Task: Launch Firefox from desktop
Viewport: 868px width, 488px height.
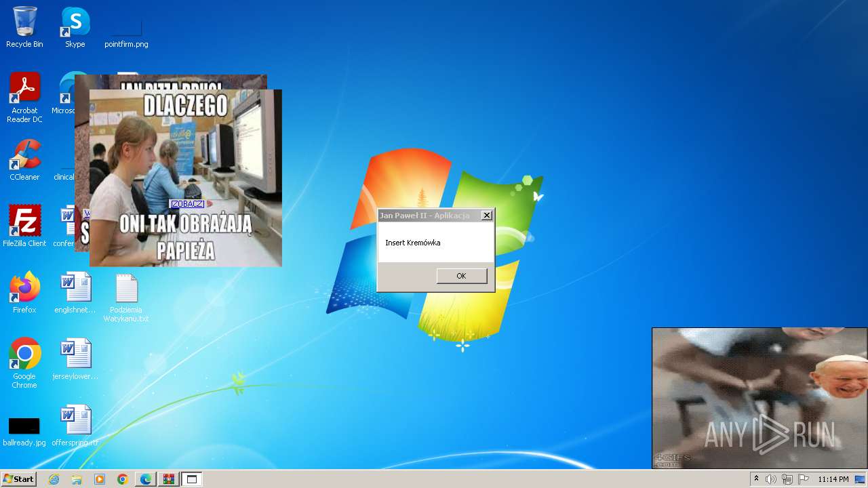Action: tap(24, 292)
